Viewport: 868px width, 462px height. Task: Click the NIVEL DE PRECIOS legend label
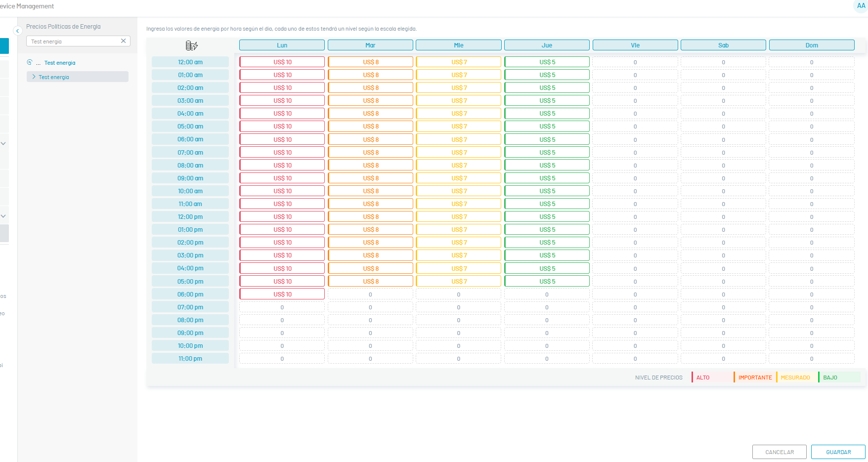point(658,378)
